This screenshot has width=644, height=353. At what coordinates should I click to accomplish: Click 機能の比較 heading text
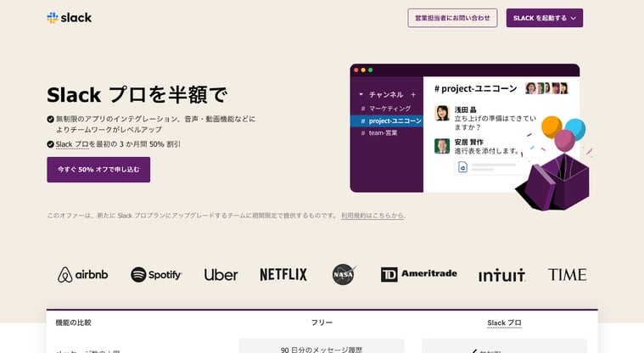click(x=74, y=323)
